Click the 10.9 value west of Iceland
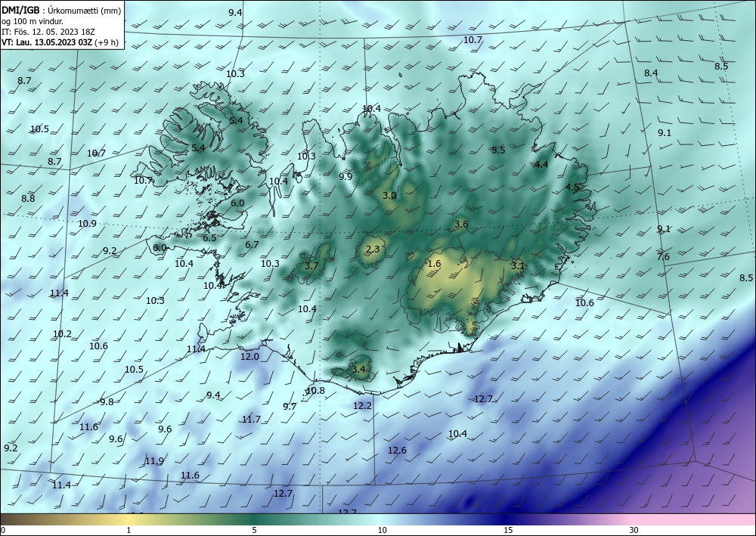The width and height of the screenshot is (756, 536). [87, 224]
